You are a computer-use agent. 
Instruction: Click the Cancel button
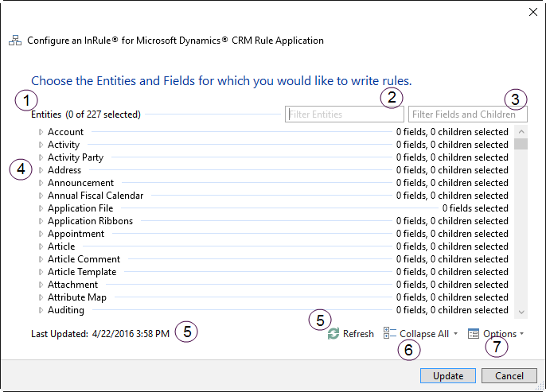[509, 376]
